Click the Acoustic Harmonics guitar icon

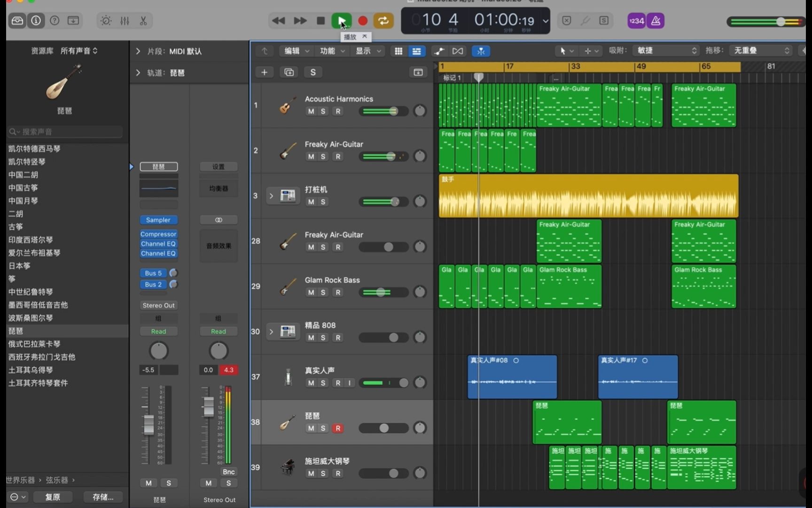click(287, 105)
